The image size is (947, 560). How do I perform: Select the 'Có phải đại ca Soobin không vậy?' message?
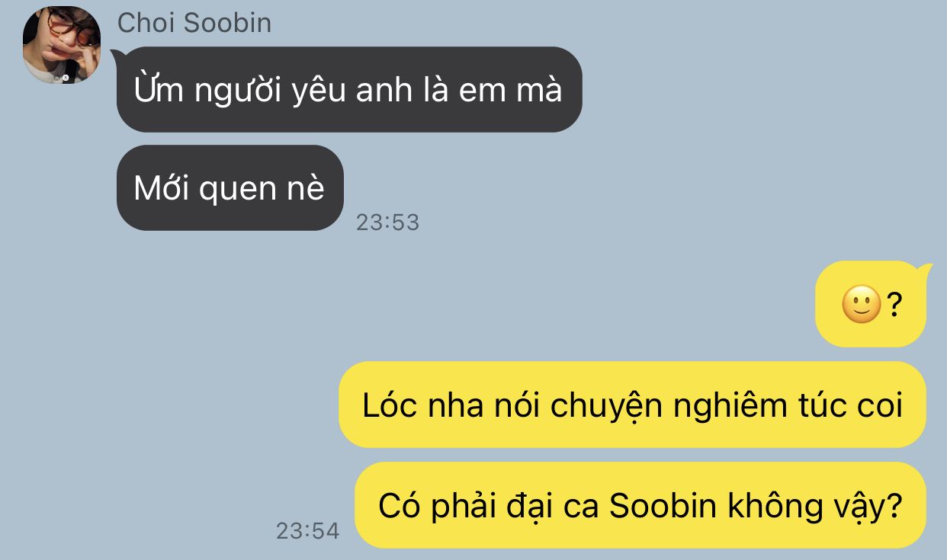point(640,505)
